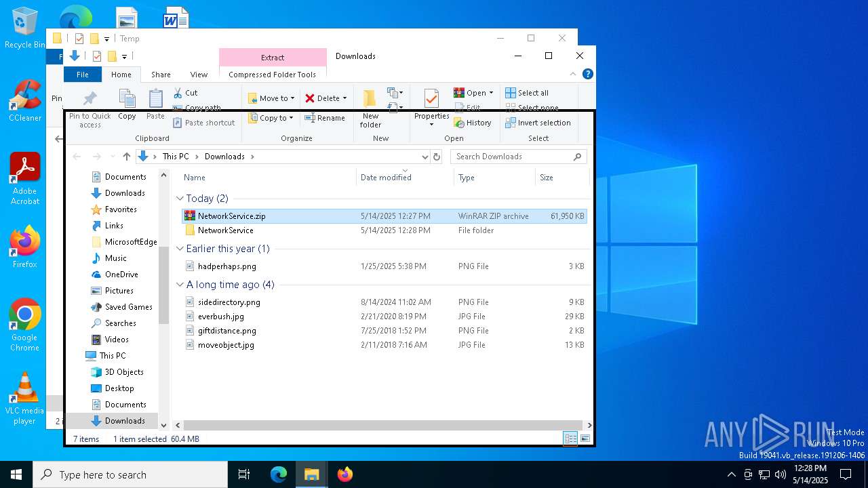Click Invert selection in the ribbon
The width and height of the screenshot is (868, 488).
[x=538, y=123]
